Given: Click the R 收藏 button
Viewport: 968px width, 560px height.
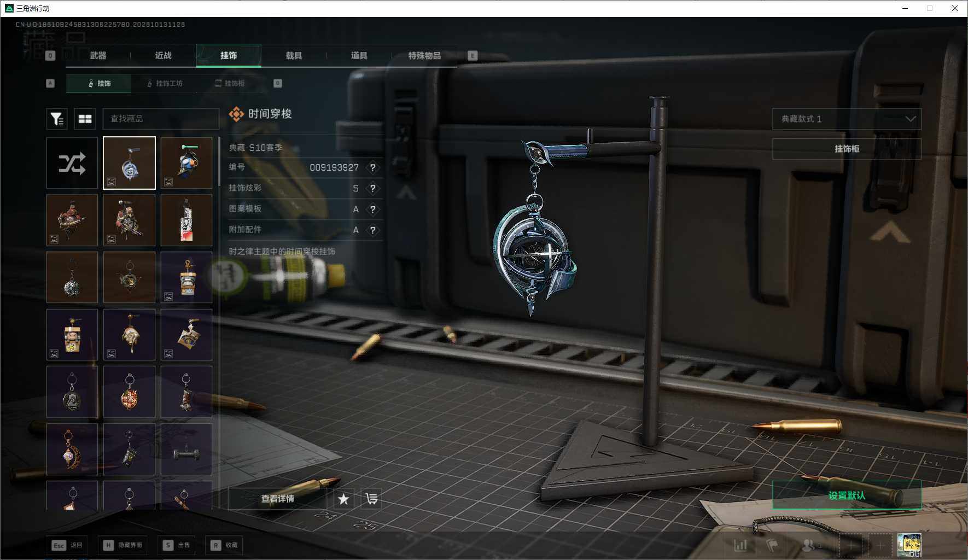Looking at the screenshot, I should point(224,545).
